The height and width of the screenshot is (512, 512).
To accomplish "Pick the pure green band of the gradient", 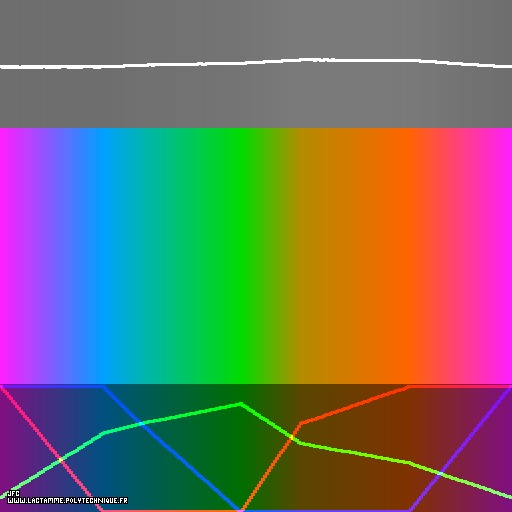I will tap(241, 256).
